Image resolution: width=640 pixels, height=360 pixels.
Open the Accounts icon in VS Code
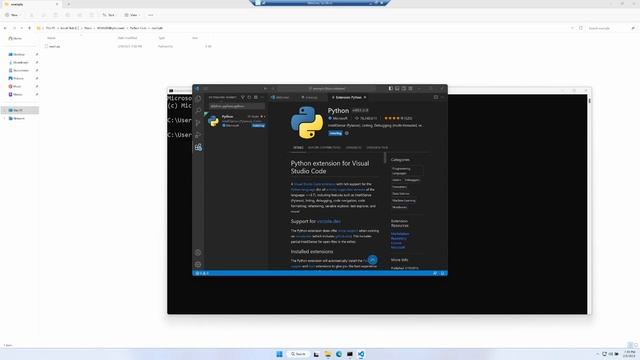tap(198, 253)
